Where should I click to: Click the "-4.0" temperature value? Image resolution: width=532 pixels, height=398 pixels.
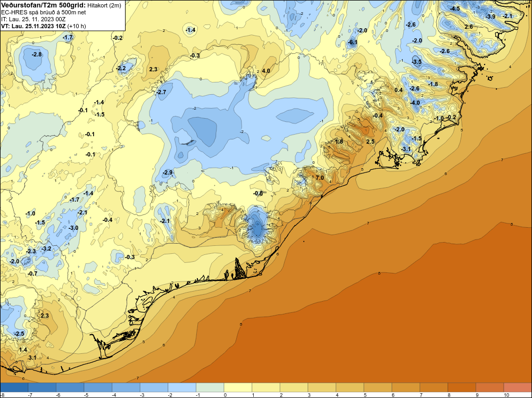[x=415, y=103]
